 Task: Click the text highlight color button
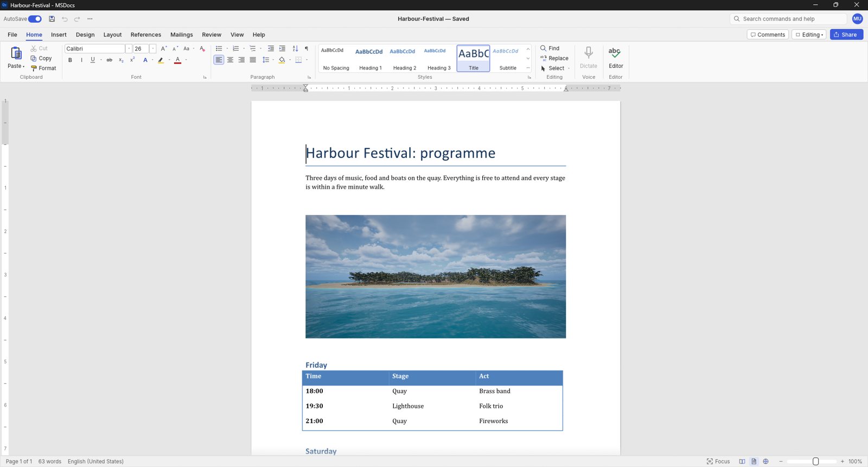pyautogui.click(x=161, y=60)
